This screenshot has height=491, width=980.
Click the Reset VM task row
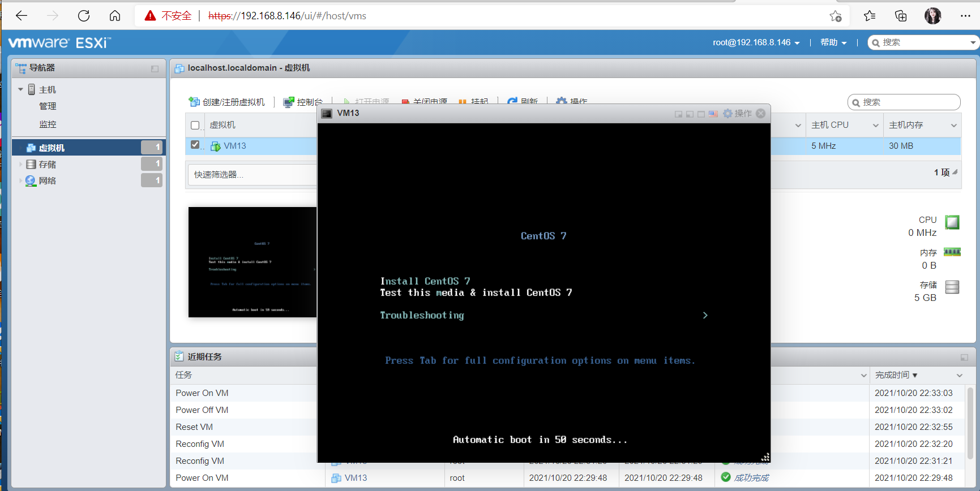click(194, 427)
